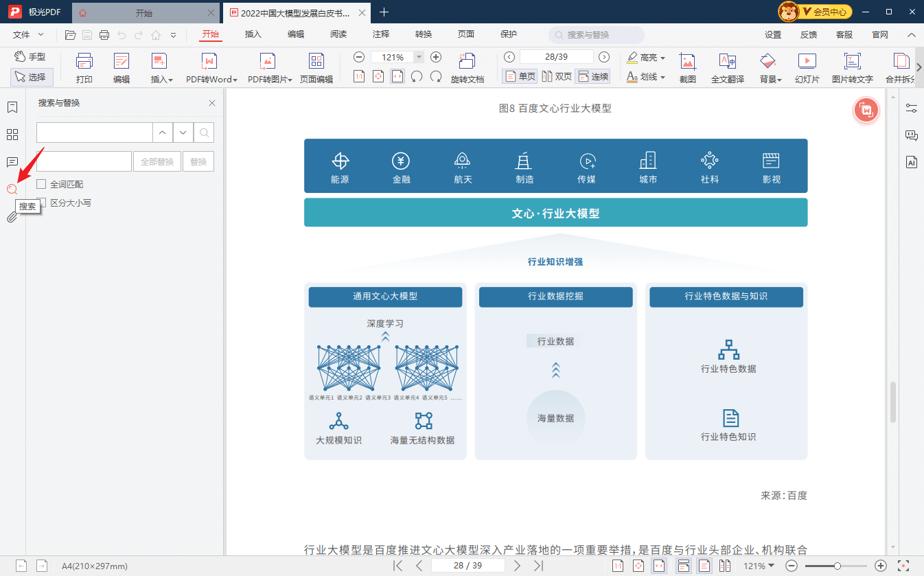Image resolution: width=924 pixels, height=576 pixels.
Task: Open the comments panel in left sidebar
Action: click(12, 162)
